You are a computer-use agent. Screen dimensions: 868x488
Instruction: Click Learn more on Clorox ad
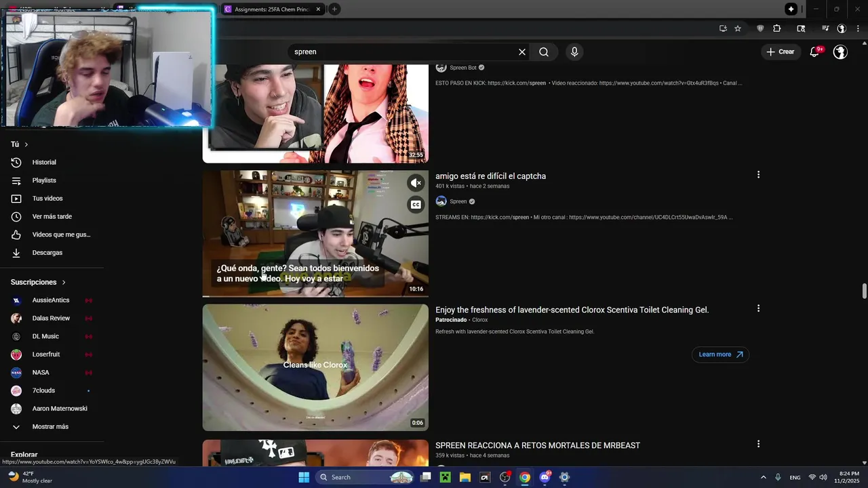pyautogui.click(x=720, y=354)
